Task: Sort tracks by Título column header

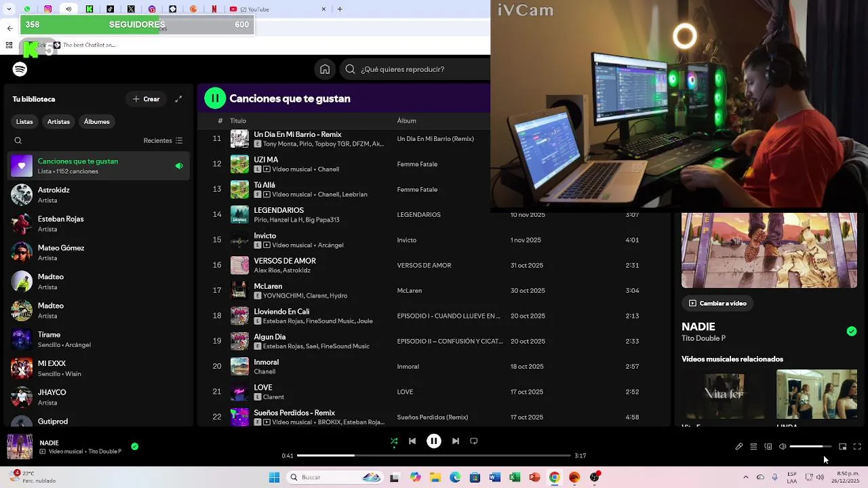Action: [238, 121]
